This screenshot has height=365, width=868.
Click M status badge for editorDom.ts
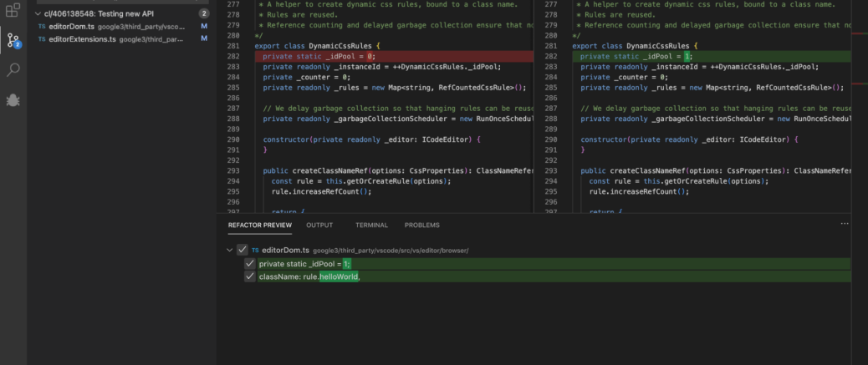[204, 27]
